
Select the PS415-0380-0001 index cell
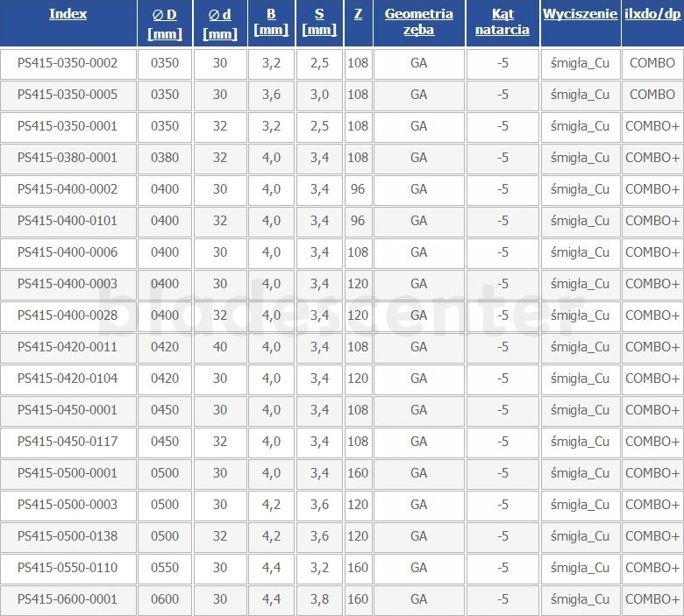point(68,158)
